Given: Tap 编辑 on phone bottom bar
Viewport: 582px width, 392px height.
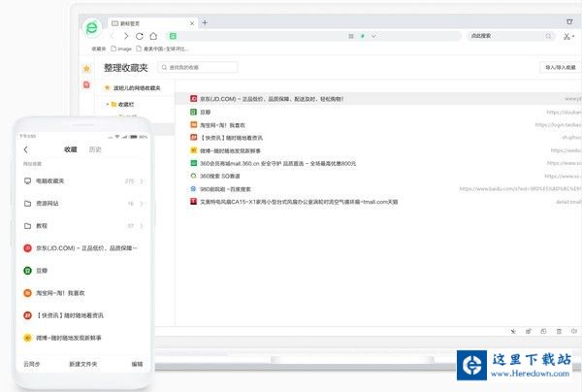Looking at the screenshot, I should (137, 363).
